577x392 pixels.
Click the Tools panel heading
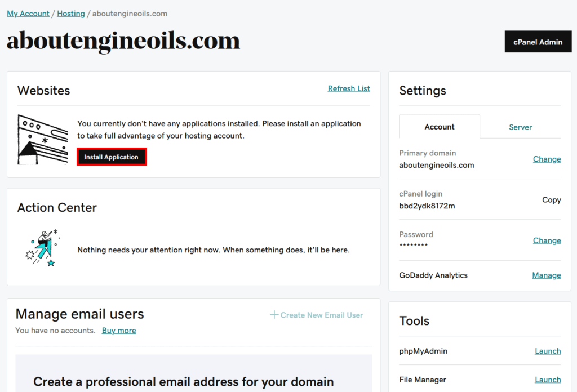(414, 320)
